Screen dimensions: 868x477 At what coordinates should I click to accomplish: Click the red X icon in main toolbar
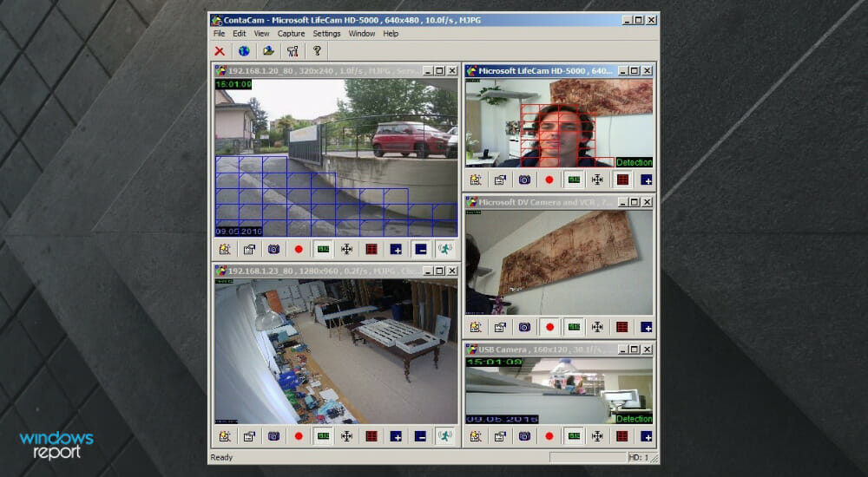[220, 51]
